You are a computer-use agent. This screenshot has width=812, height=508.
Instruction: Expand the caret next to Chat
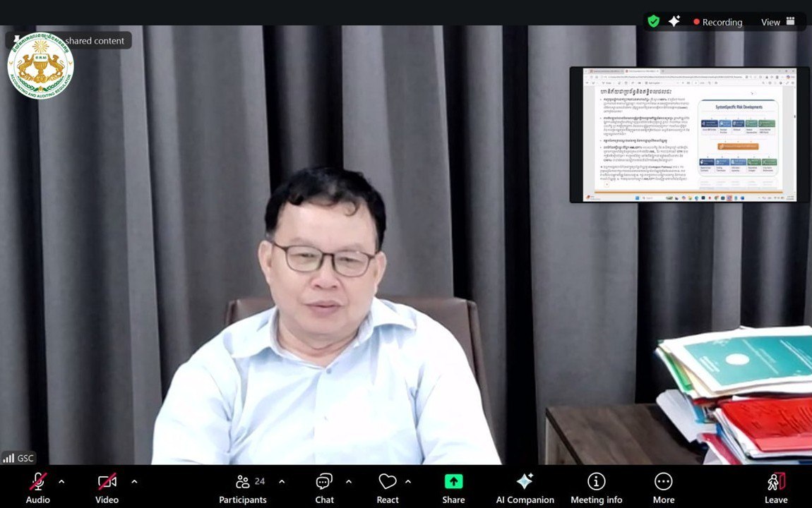pyautogui.click(x=348, y=482)
